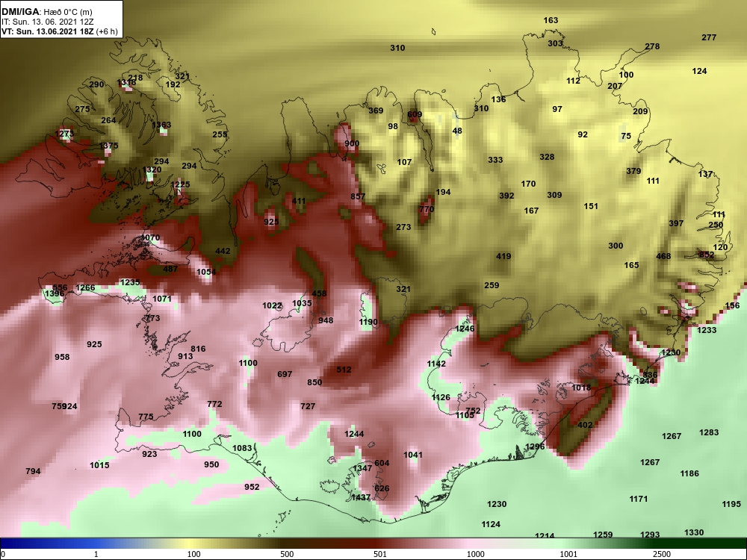Image resolution: width=747 pixels, height=560 pixels.
Task: Click the map value '1054'
Action: [x=206, y=272]
